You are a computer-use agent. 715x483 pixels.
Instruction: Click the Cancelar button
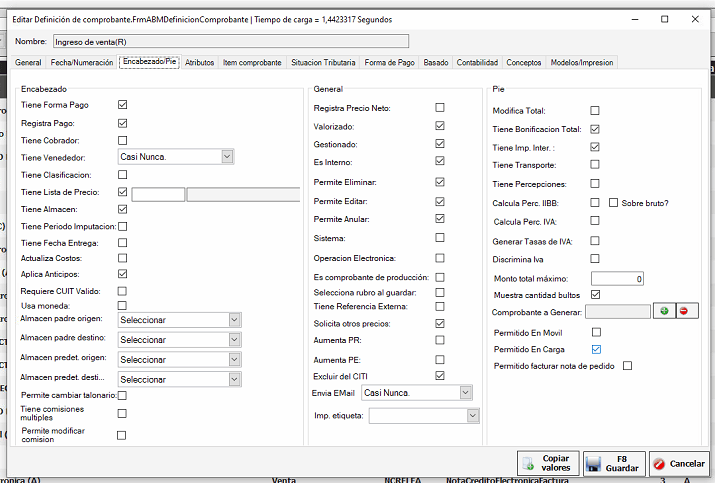(679, 463)
